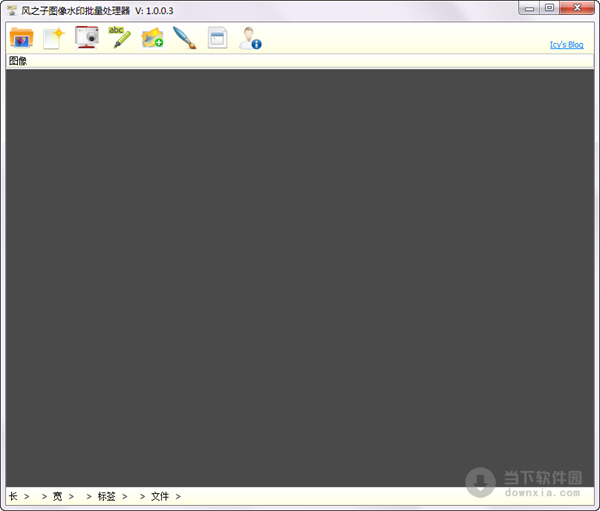The width and height of the screenshot is (600, 511).
Task: Visit the Icy's Blog link
Action: pyautogui.click(x=566, y=45)
